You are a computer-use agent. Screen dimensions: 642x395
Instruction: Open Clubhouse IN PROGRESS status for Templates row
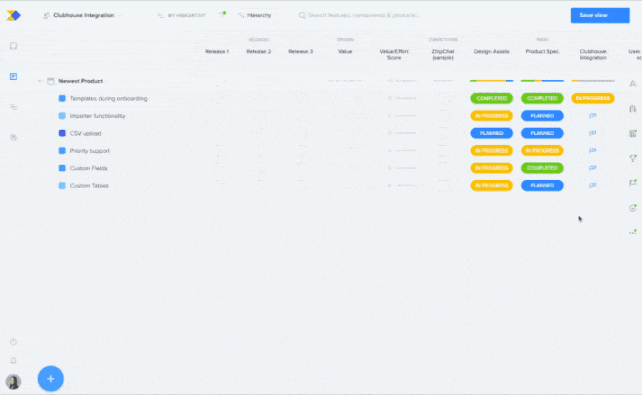click(593, 98)
